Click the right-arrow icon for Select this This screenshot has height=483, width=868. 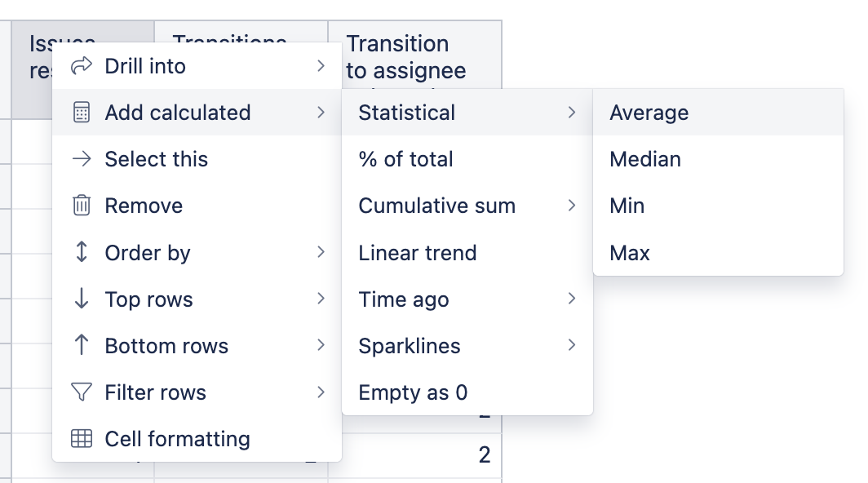[x=82, y=159]
